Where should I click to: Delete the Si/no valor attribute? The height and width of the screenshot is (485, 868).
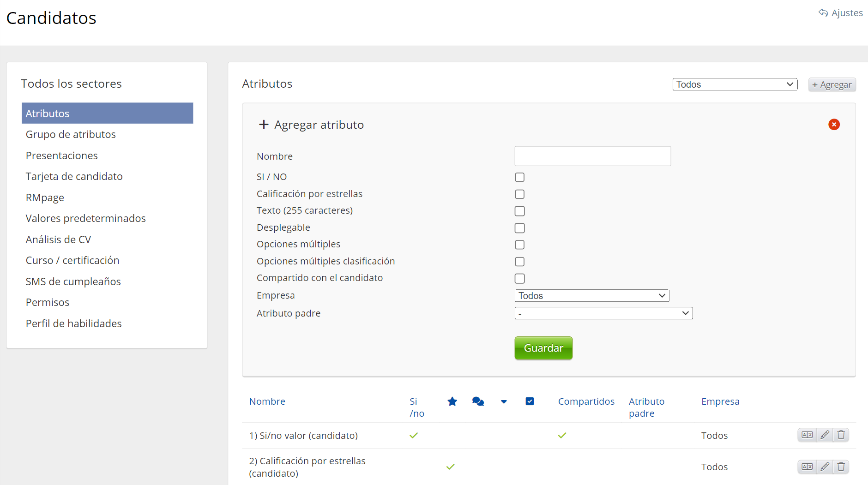841,435
